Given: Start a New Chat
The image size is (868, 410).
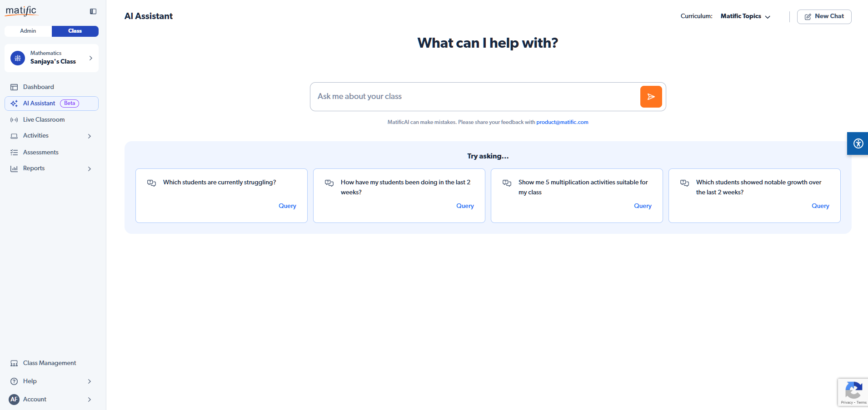Looking at the screenshot, I should 824,16.
